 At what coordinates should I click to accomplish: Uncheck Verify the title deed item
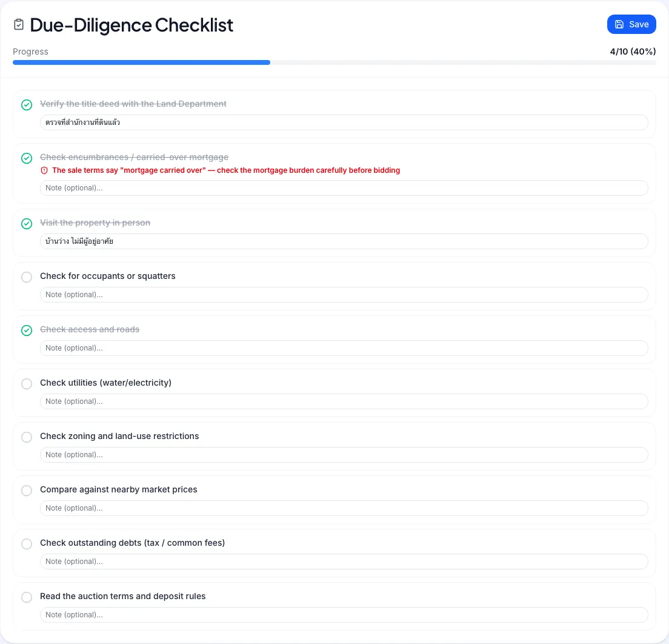tap(27, 105)
